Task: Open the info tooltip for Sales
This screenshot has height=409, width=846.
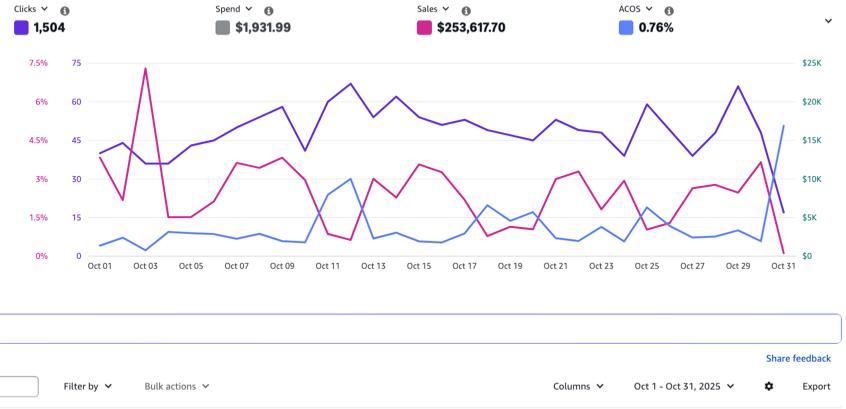Action: [x=466, y=10]
